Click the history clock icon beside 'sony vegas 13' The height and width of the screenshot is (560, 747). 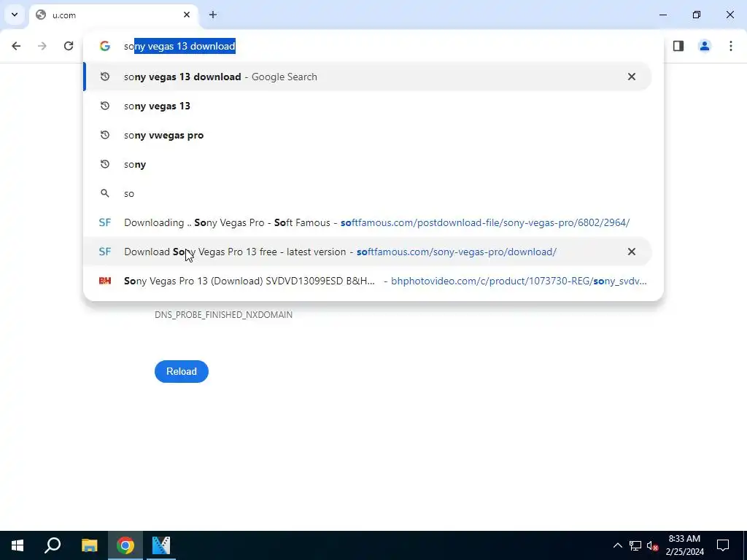click(x=105, y=106)
